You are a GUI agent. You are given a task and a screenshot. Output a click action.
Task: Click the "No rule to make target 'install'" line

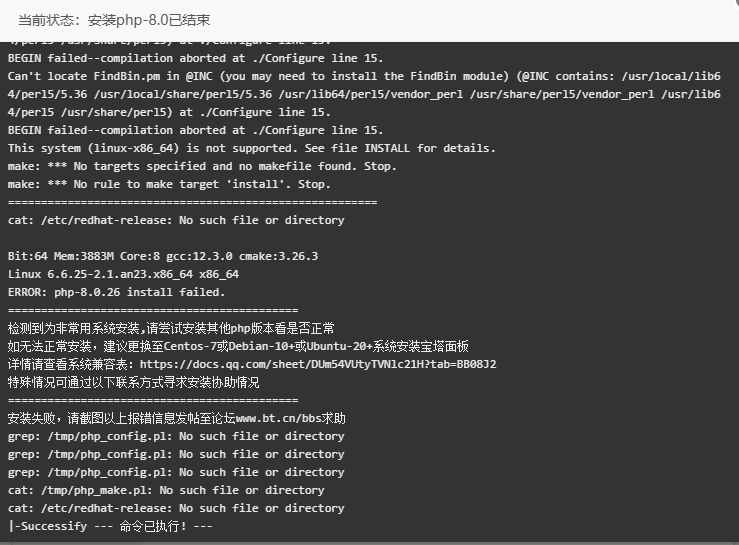(x=169, y=184)
